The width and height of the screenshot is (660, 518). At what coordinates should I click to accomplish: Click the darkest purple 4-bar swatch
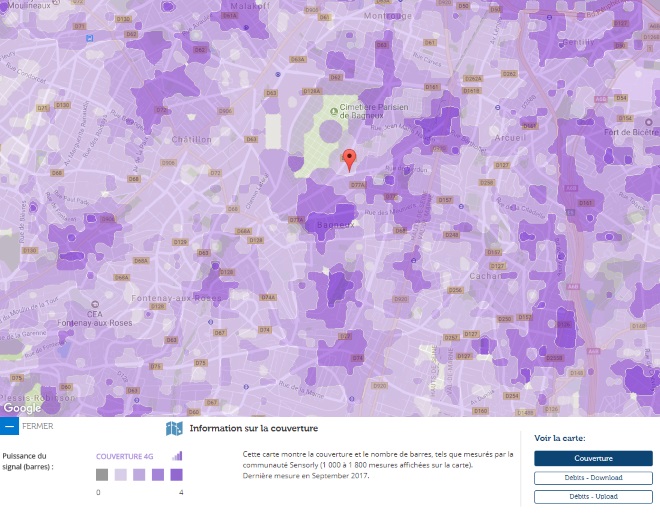pyautogui.click(x=176, y=475)
